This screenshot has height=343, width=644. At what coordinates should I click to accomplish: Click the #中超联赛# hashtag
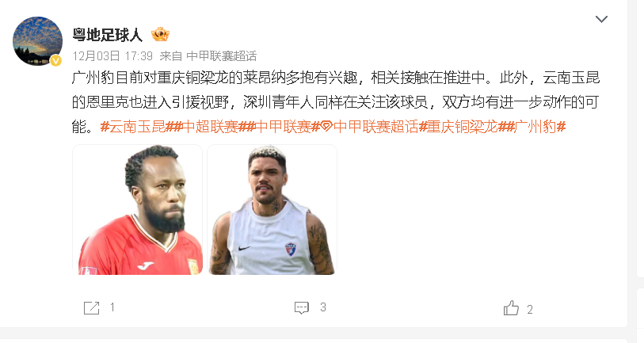[x=210, y=127]
